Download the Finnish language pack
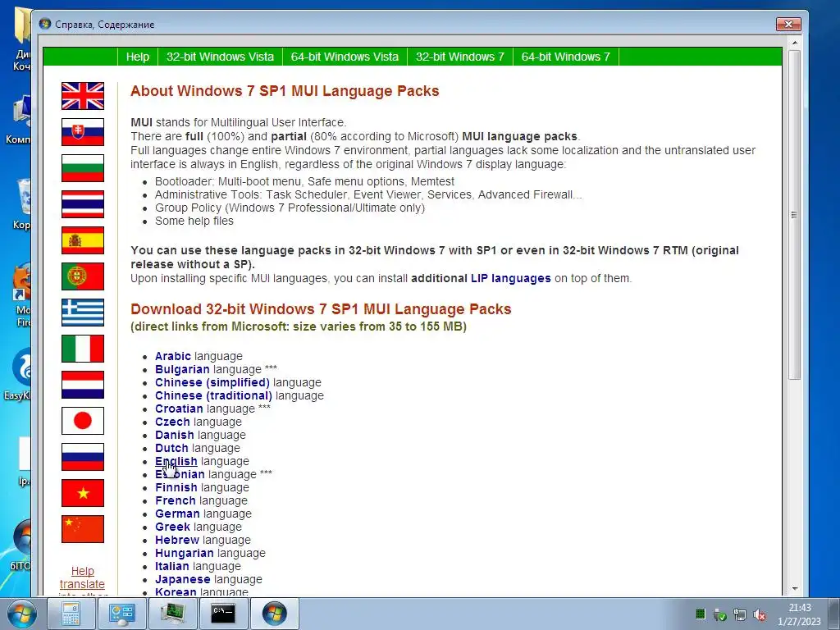Image resolution: width=840 pixels, height=630 pixels. [176, 487]
